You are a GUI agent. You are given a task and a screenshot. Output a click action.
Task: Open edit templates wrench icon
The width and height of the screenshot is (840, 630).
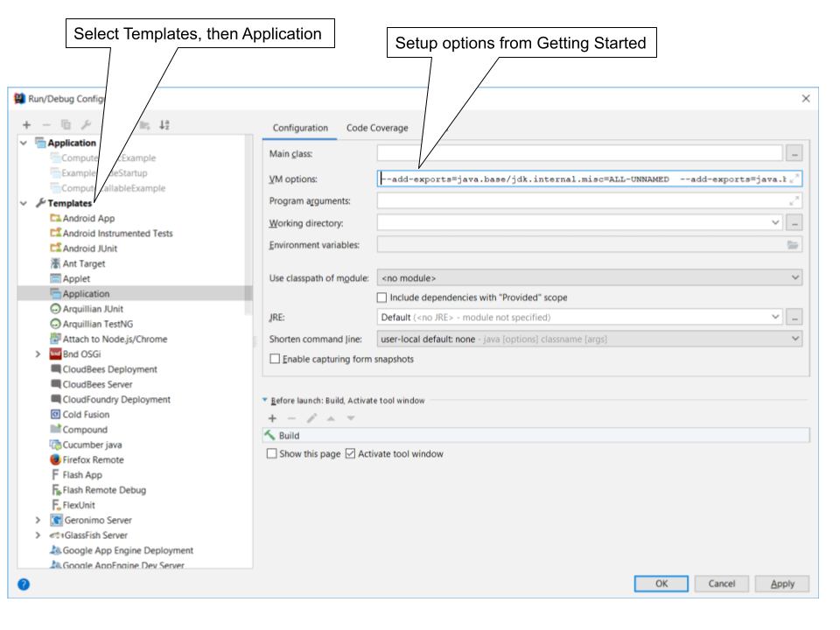[87, 125]
